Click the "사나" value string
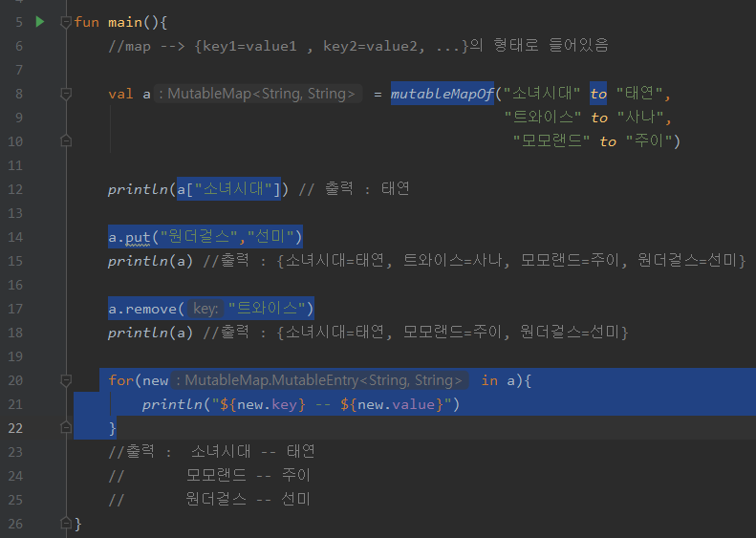This screenshot has width=756, height=538. point(639,118)
